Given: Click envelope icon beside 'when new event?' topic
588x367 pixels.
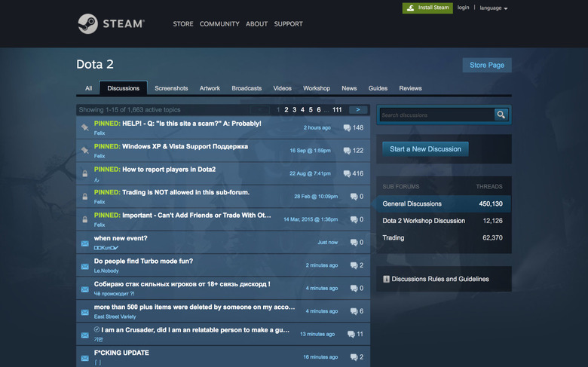Looking at the screenshot, I should pyautogui.click(x=84, y=243).
